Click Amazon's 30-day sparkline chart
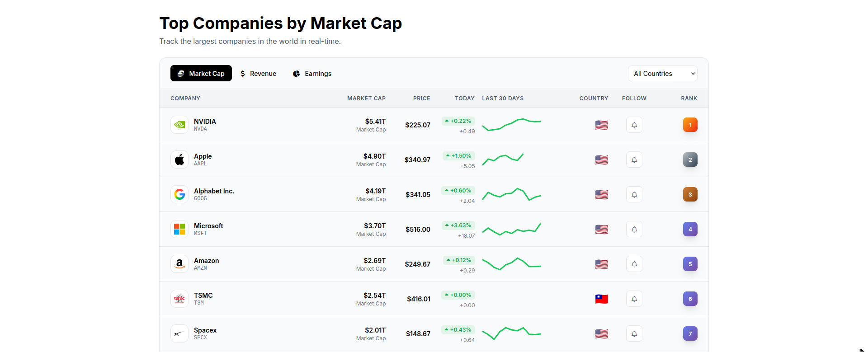This screenshot has width=868, height=352. 511,264
